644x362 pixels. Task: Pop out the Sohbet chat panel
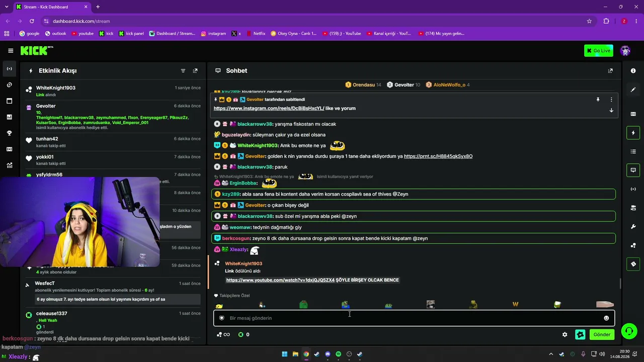(x=610, y=71)
